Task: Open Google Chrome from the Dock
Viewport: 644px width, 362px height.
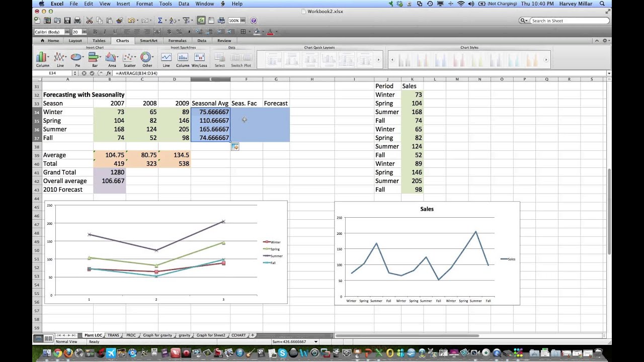Action: (x=57, y=353)
